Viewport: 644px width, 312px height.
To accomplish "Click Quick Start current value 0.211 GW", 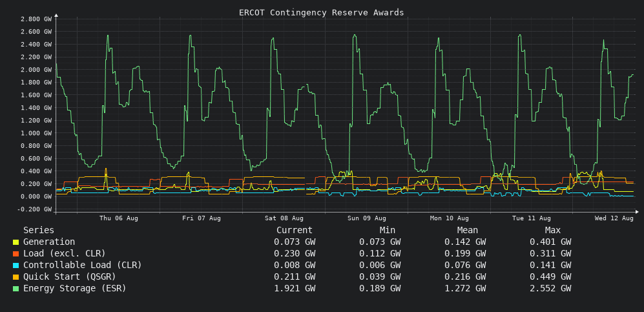I will click(x=295, y=276).
